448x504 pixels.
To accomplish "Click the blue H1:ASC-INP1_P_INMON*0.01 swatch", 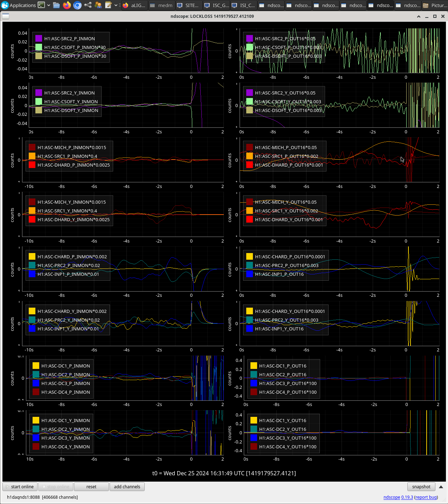I will click(32, 274).
